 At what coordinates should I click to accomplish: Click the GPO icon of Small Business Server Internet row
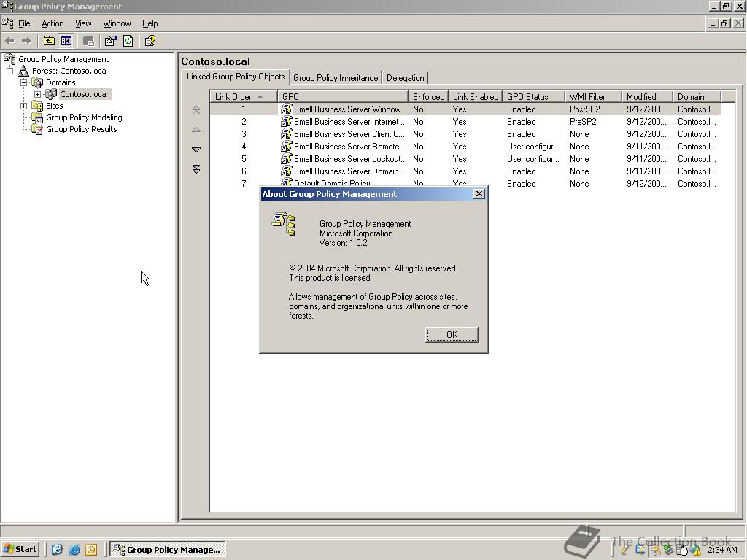tap(286, 122)
